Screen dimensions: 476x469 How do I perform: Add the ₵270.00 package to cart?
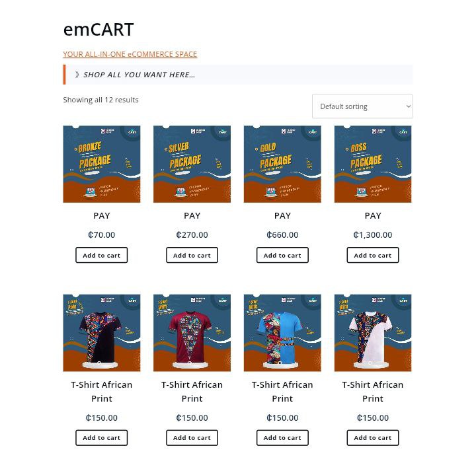pos(192,255)
